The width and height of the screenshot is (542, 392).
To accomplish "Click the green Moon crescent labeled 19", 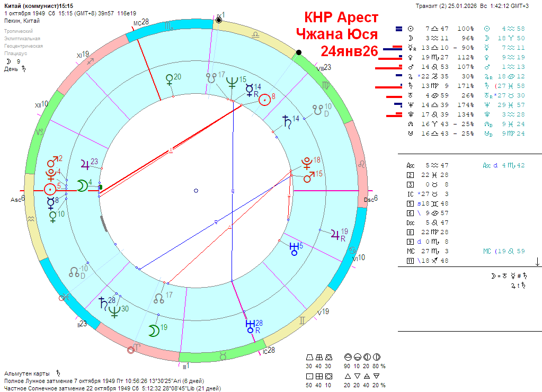I will click(x=154, y=330).
